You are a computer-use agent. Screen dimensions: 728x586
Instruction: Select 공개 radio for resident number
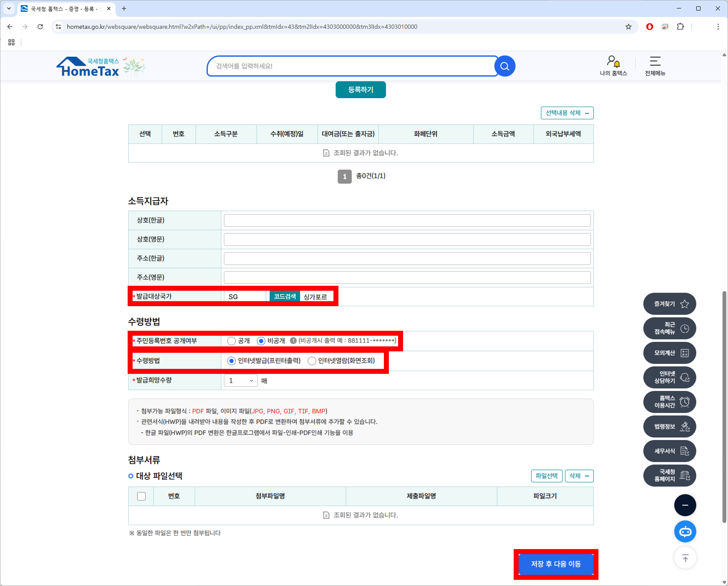(231, 341)
